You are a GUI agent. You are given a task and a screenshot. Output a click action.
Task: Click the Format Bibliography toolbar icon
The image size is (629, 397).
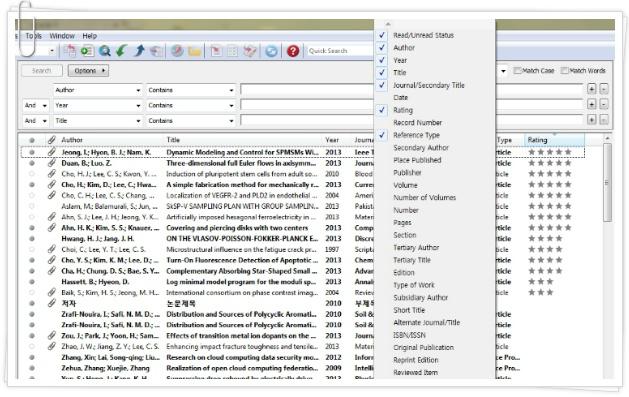click(233, 51)
